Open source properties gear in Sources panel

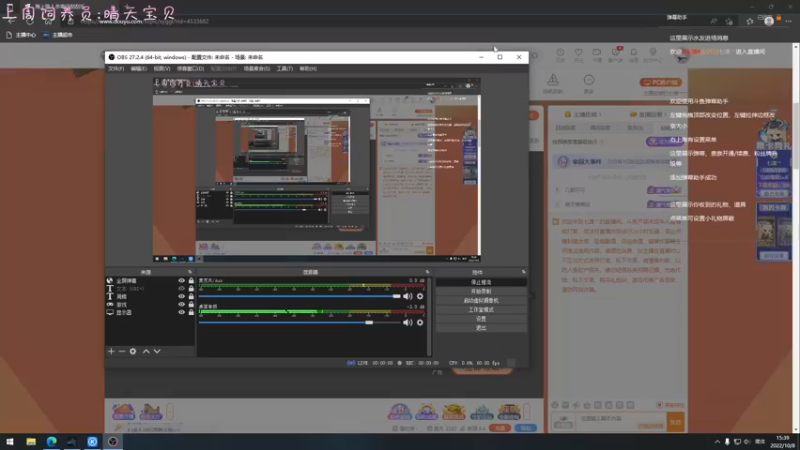[133, 351]
